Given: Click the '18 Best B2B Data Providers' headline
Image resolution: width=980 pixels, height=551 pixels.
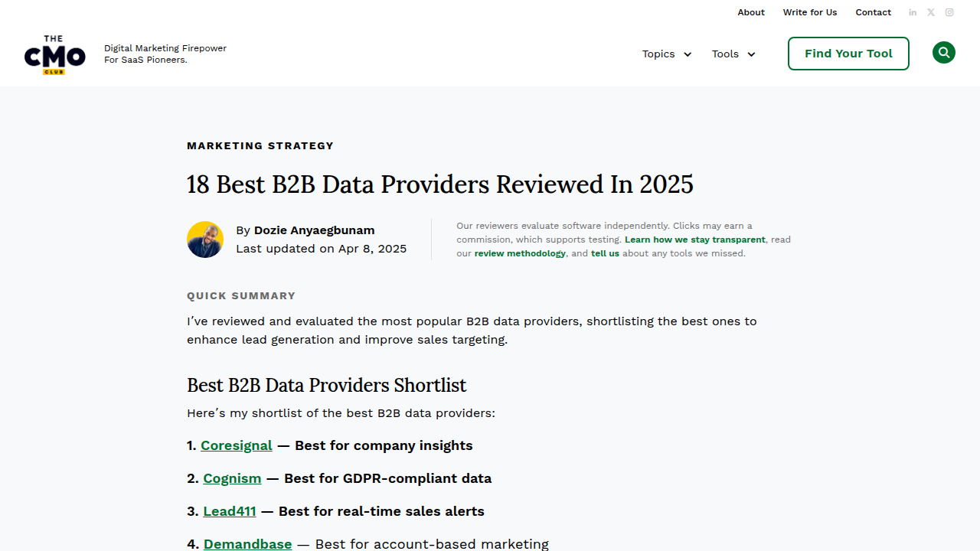Looking at the screenshot, I should pos(440,184).
